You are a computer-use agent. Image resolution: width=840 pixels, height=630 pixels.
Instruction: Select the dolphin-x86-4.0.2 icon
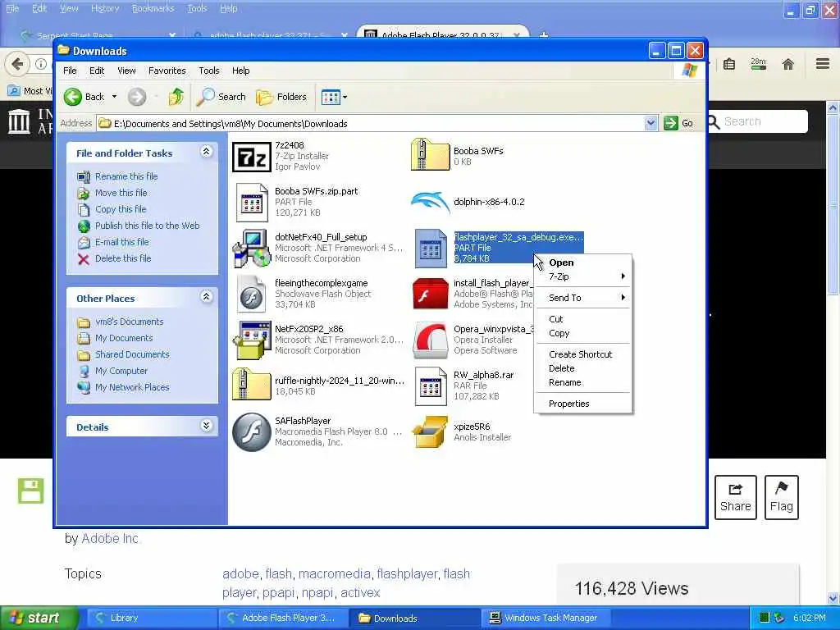point(430,203)
